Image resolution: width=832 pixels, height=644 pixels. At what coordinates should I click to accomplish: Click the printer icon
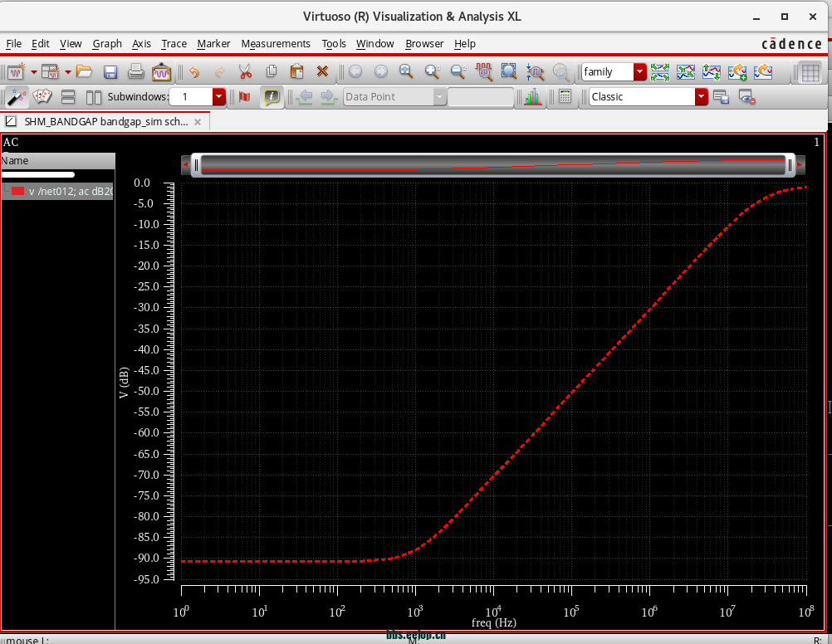pos(136,71)
